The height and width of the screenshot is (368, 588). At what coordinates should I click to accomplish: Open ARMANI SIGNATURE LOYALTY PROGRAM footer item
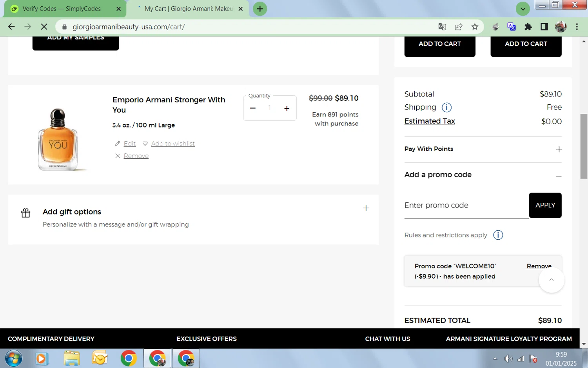[509, 339]
